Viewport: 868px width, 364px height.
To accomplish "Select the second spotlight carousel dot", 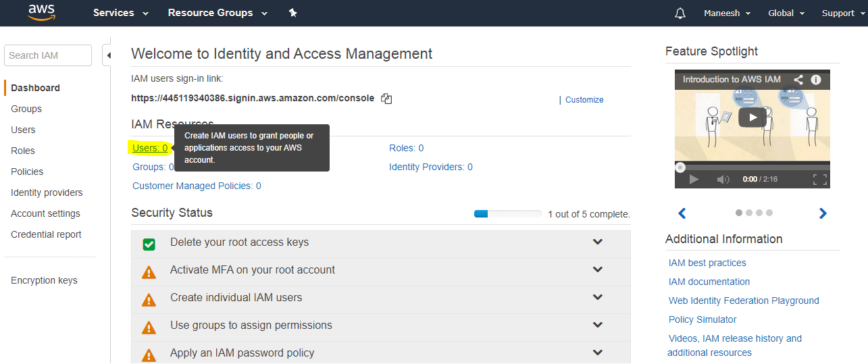I will pos(749,213).
